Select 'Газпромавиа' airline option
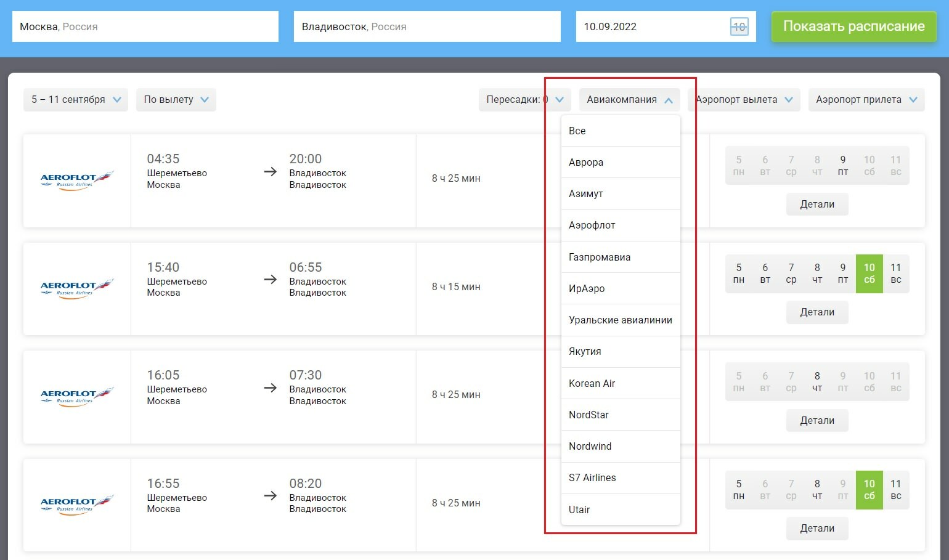This screenshot has width=949, height=560. 621,257
